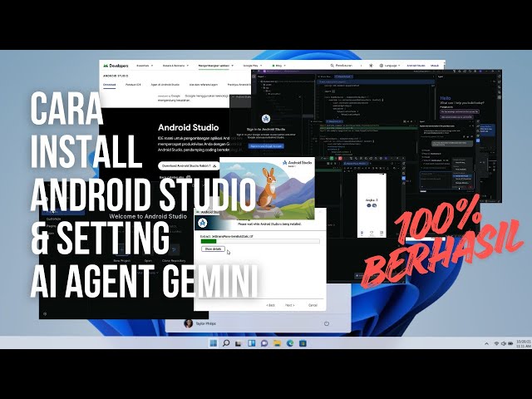Open the taskbar Search icon
The height and width of the screenshot is (399, 532).
pos(226,343)
